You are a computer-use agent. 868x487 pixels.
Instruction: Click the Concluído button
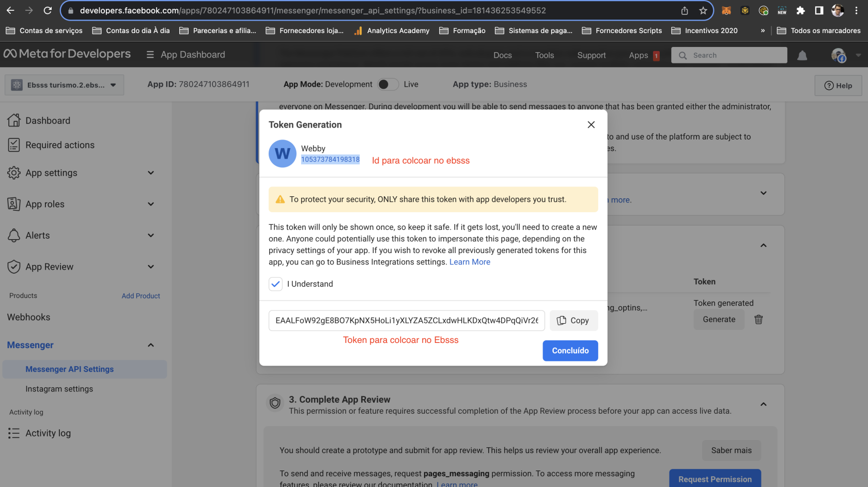570,351
